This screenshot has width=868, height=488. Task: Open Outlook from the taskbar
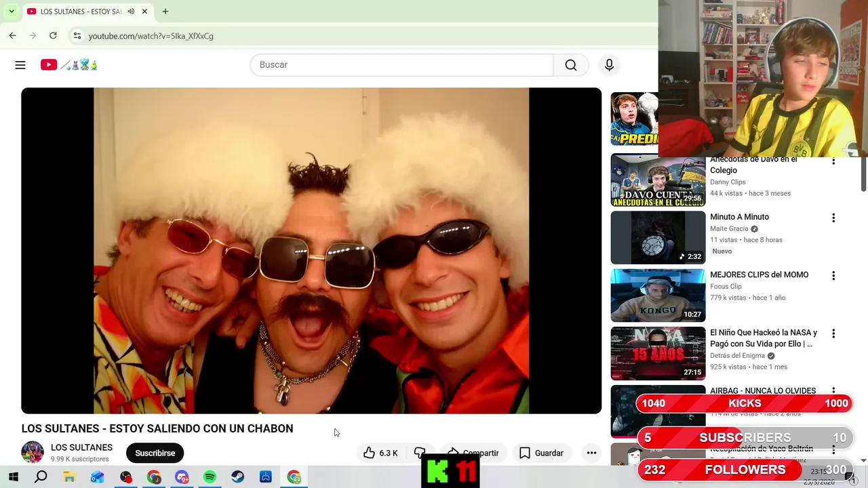97,477
